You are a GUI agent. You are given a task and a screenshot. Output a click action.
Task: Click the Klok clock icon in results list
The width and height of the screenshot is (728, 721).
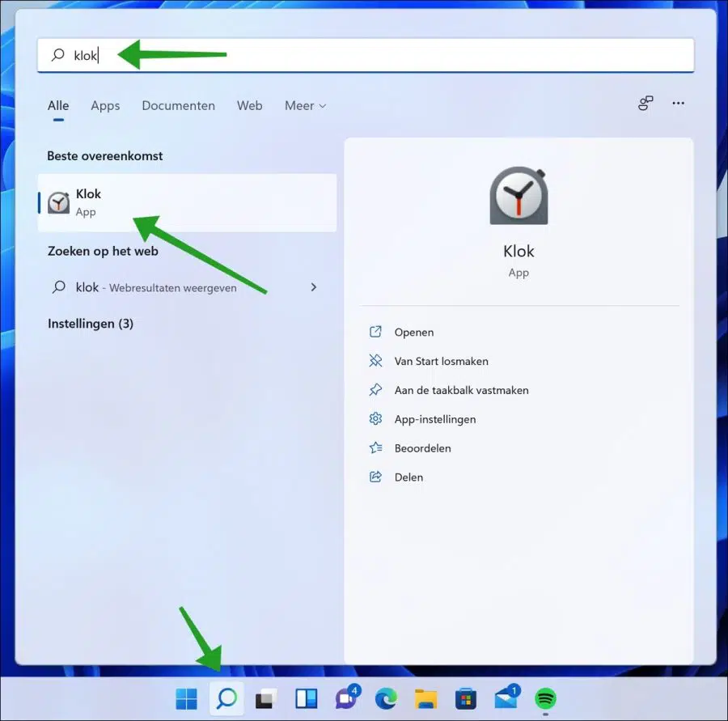tap(58, 202)
